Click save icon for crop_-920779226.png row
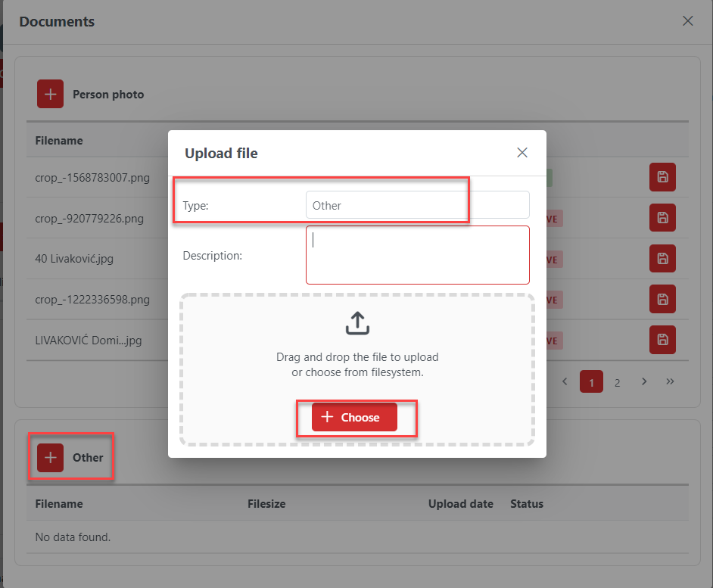Screen dimensions: 713x588 click(x=662, y=218)
